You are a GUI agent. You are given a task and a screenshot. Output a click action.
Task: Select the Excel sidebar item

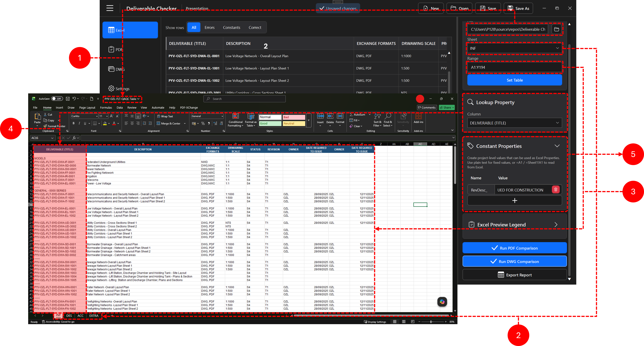pos(130,30)
